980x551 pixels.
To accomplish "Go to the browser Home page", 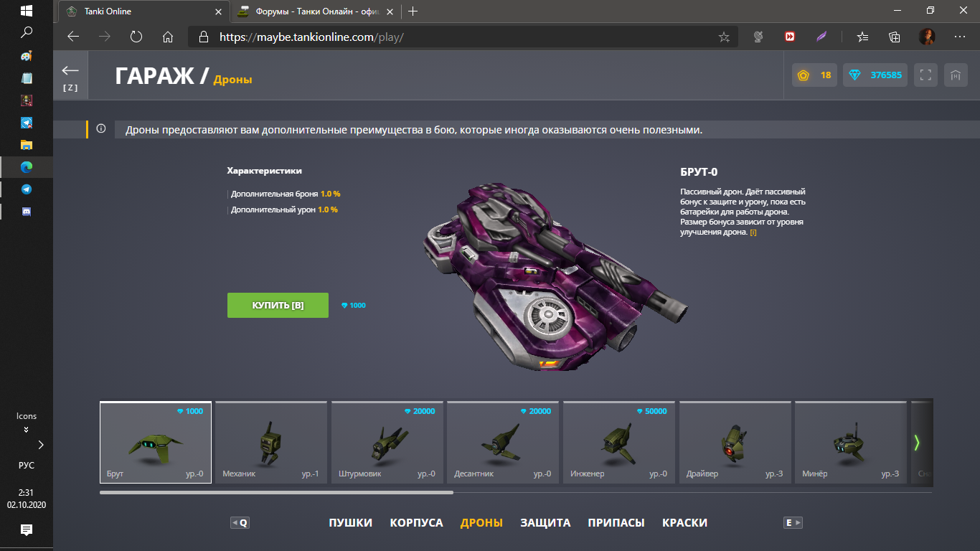I will click(x=168, y=37).
